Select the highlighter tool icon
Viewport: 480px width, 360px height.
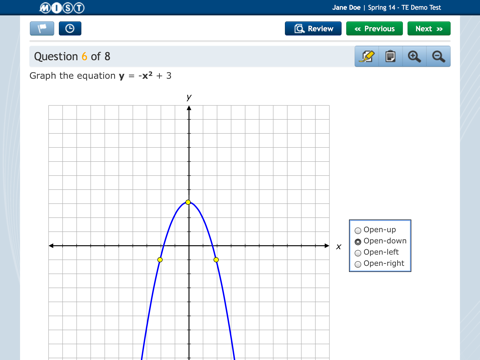367,56
